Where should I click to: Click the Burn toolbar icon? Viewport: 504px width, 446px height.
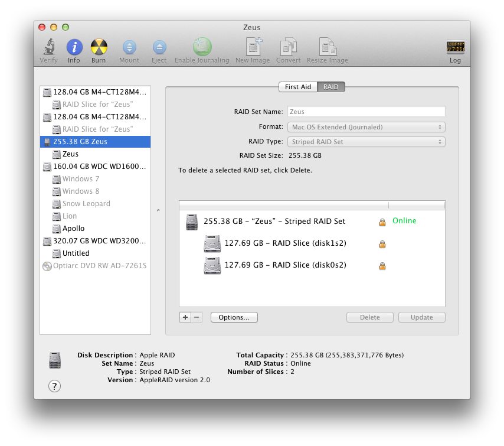[x=99, y=47]
